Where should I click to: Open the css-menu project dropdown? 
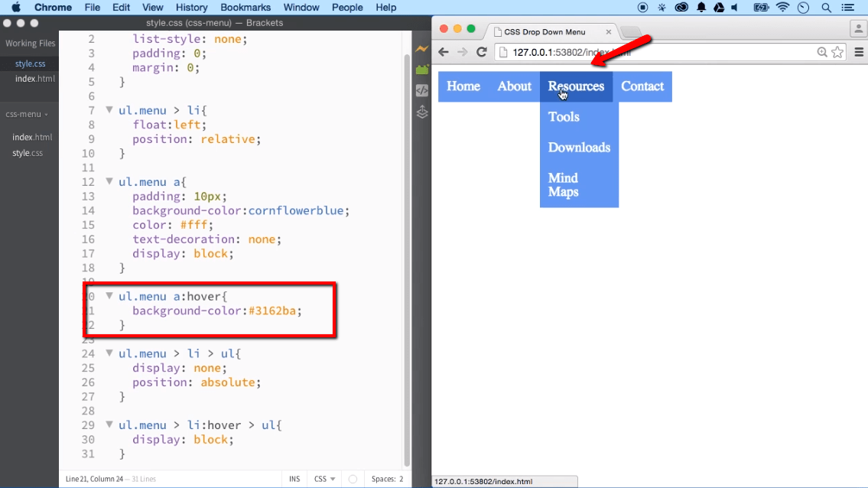[28, 114]
